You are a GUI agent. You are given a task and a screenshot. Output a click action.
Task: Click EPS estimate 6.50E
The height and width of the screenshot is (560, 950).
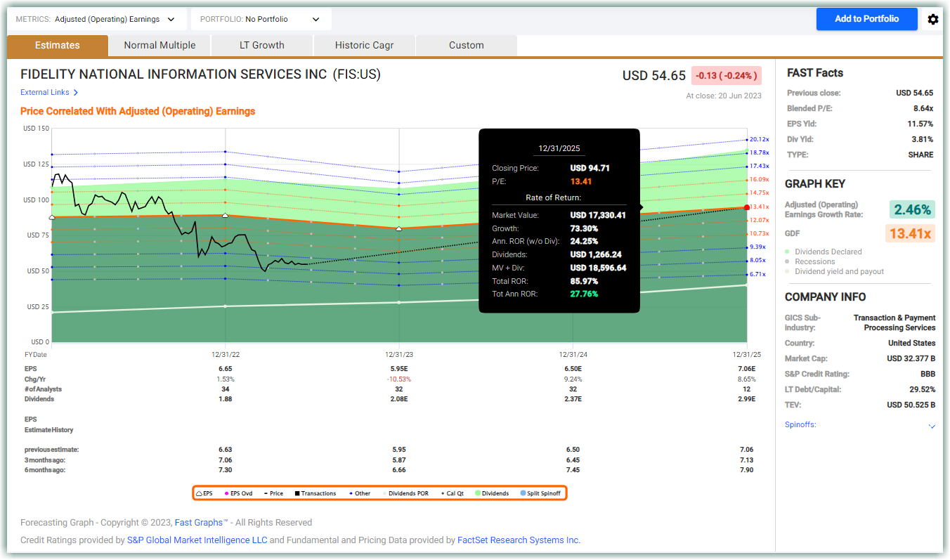point(573,368)
